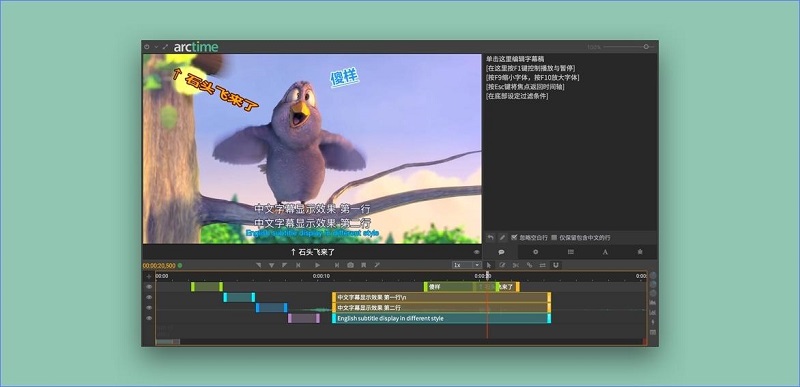Undo the last subtitle script edit
Viewport: 800px width, 387px height.
(491, 238)
